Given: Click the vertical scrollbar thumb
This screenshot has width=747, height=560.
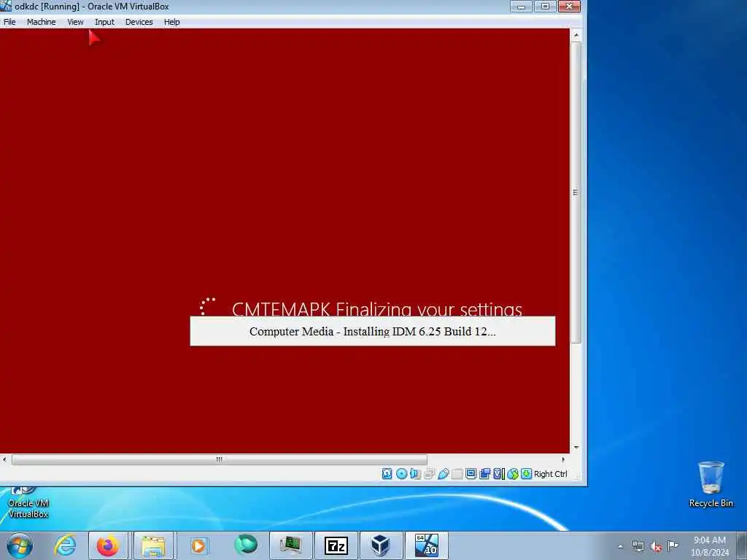Looking at the screenshot, I should point(576,192).
